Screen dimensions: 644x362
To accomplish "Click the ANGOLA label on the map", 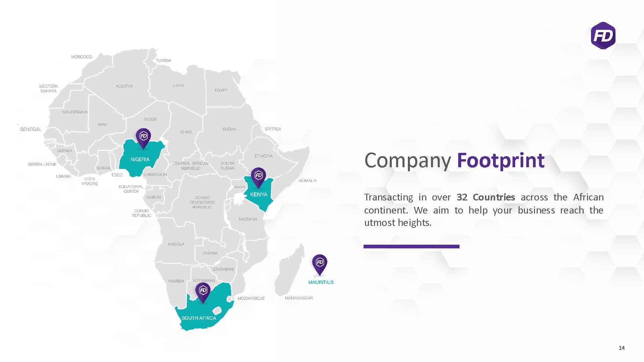I will 176,244.
